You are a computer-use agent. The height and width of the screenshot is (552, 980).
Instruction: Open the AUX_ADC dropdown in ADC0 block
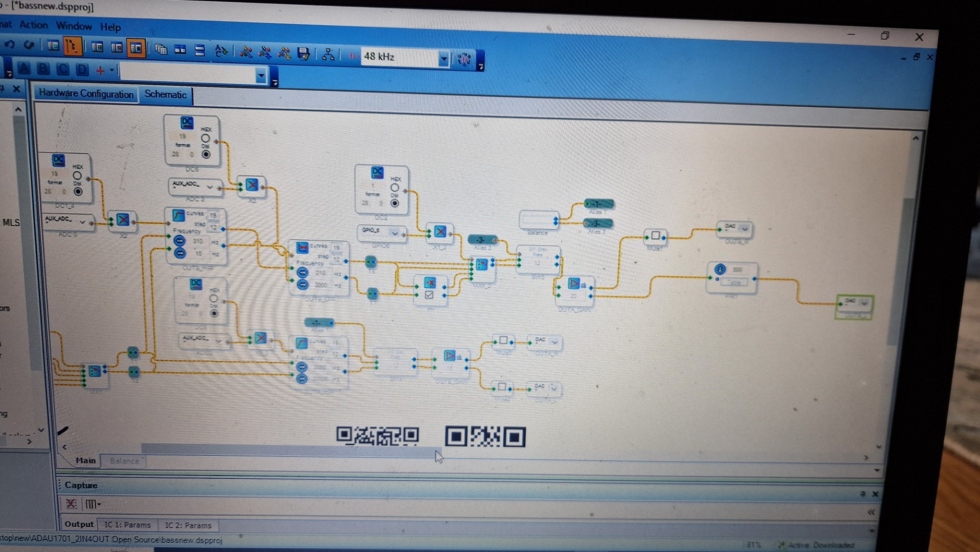coord(83,222)
